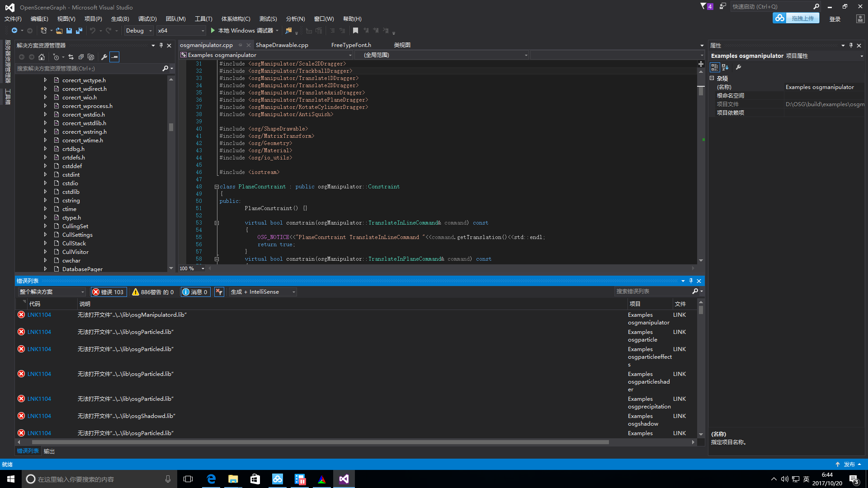Open the Examples osgmanipulator scope dropdown in the editor
This screenshot has height=488, width=868.
(266, 55)
